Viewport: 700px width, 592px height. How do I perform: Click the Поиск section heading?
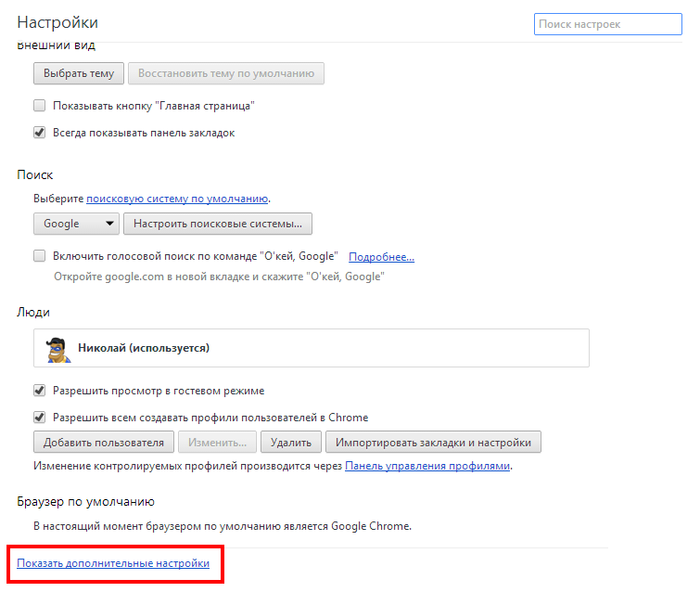(35, 174)
